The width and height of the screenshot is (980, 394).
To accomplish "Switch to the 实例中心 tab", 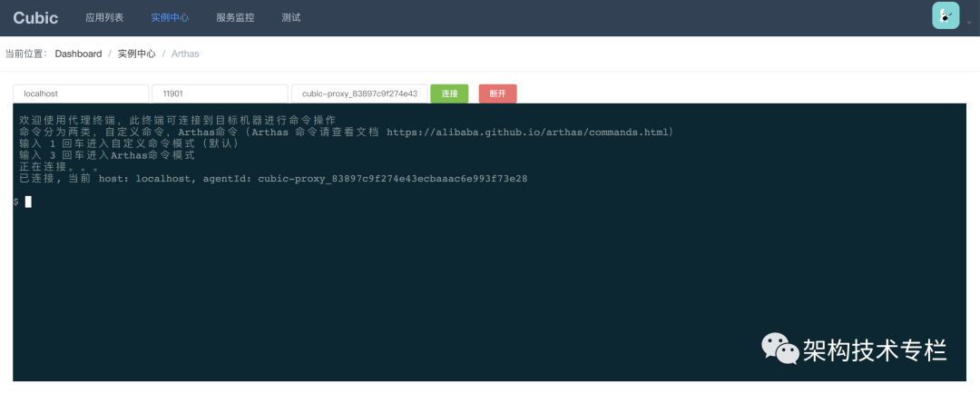I will [x=170, y=17].
